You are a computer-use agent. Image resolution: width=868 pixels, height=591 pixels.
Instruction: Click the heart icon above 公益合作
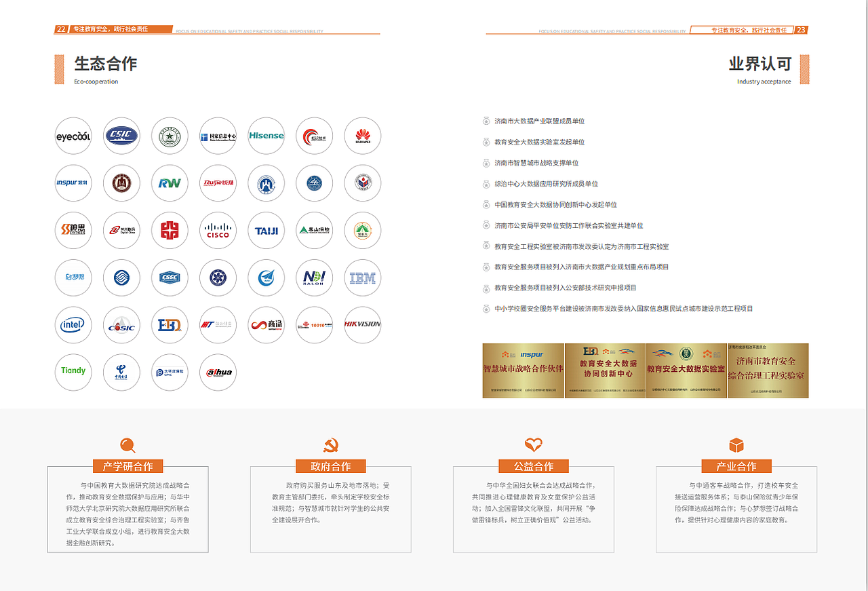tap(534, 445)
